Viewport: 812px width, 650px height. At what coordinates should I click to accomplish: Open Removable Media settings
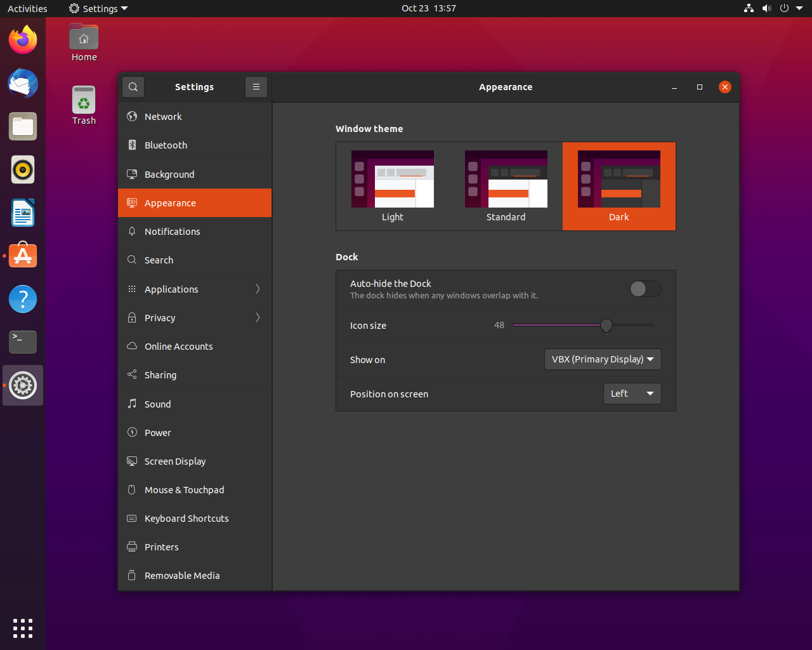tap(195, 576)
